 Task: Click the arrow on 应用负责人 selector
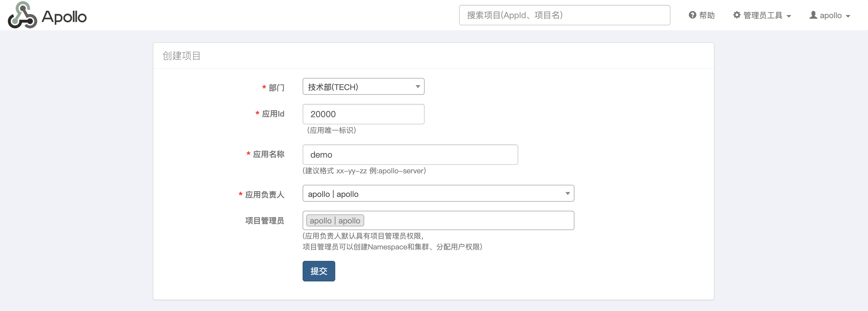coord(567,194)
